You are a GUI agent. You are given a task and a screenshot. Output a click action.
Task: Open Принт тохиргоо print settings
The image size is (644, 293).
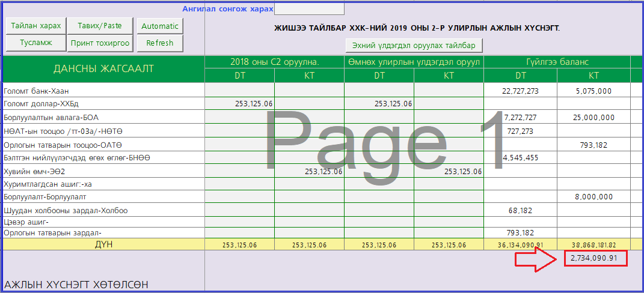[100, 43]
